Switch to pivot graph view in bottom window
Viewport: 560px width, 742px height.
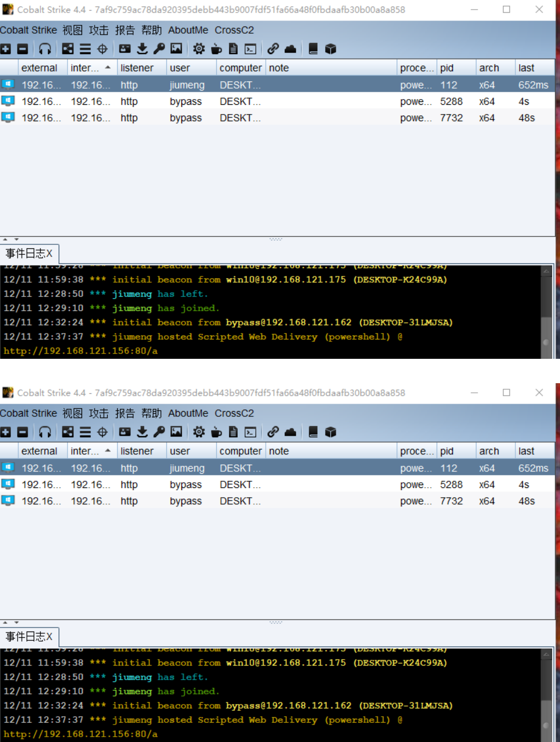click(x=68, y=432)
